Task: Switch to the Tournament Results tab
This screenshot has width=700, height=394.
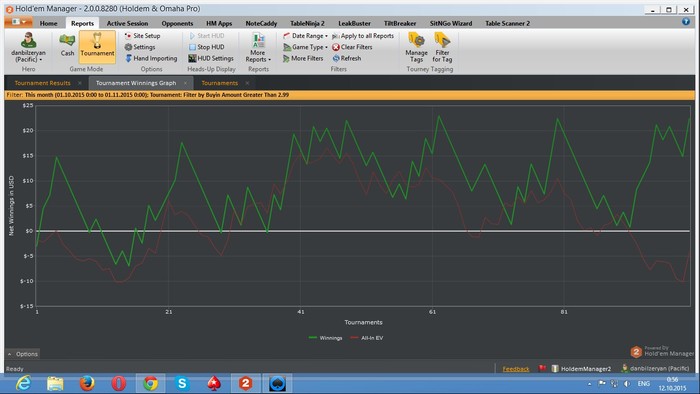Action: pos(42,83)
